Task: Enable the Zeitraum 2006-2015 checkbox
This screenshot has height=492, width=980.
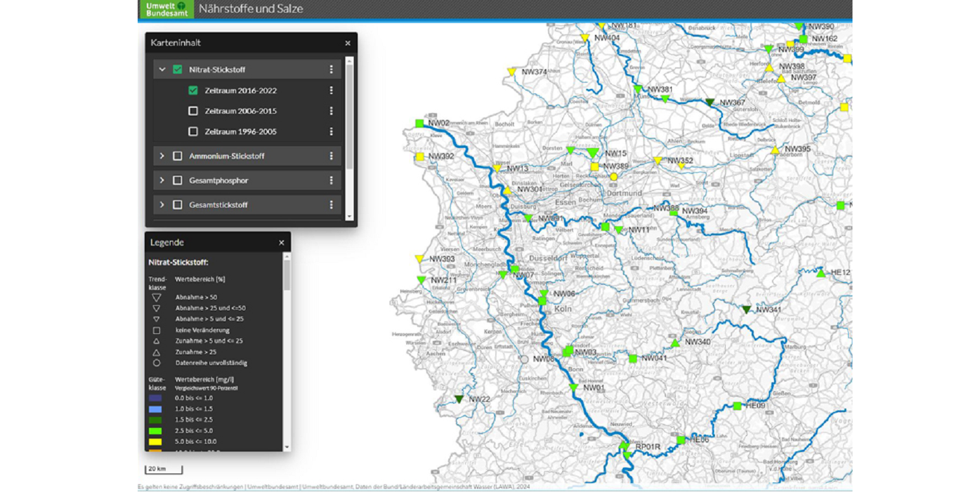Action: (193, 111)
